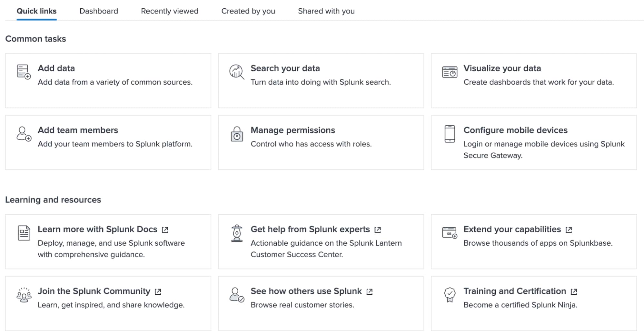Click the Splunk Lantern lamp icon

coord(237,233)
